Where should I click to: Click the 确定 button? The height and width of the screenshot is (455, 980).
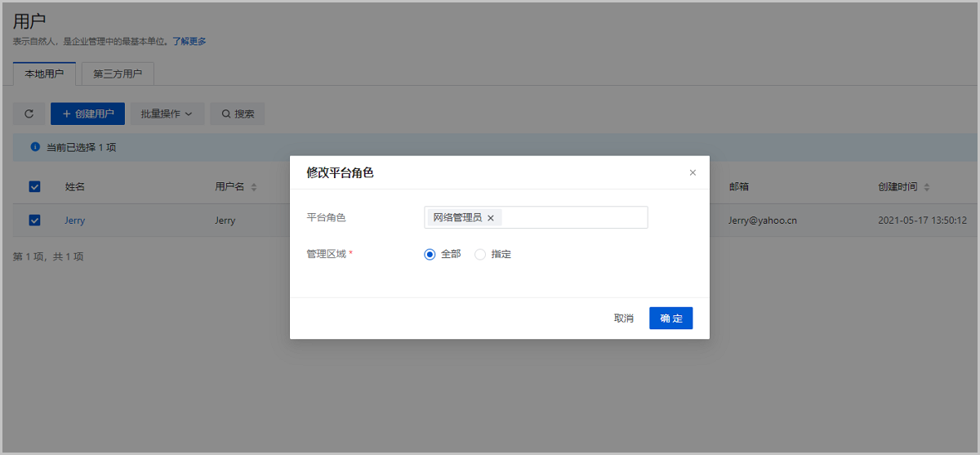[x=670, y=319]
